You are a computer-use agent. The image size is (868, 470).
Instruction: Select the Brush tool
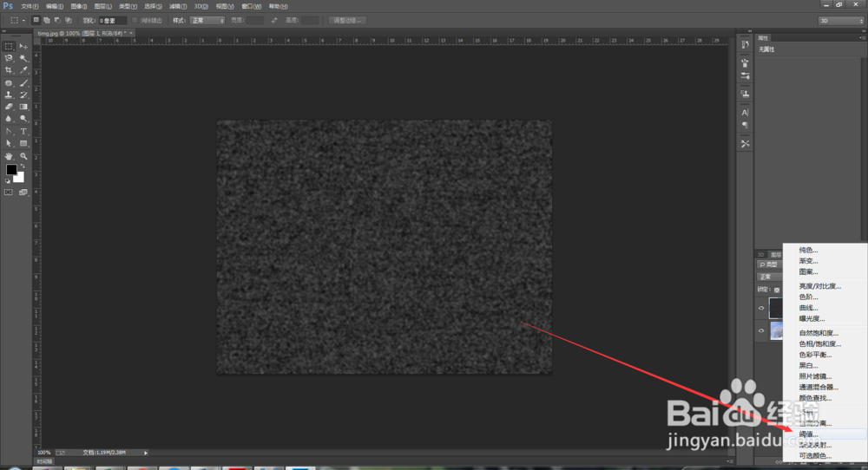[23, 83]
